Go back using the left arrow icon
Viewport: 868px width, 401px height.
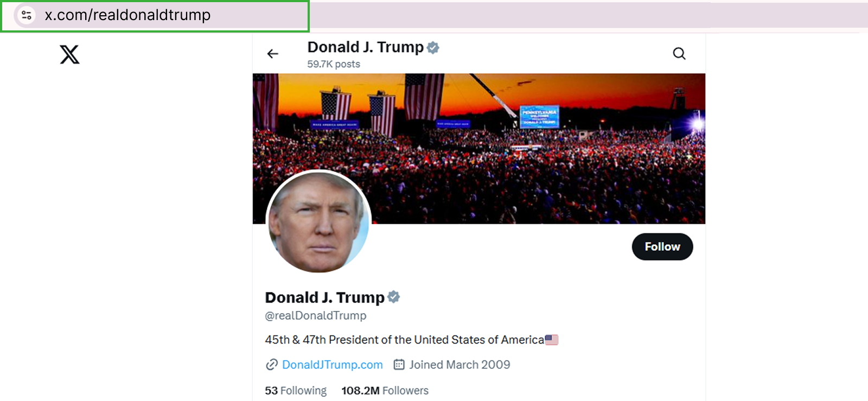tap(273, 54)
